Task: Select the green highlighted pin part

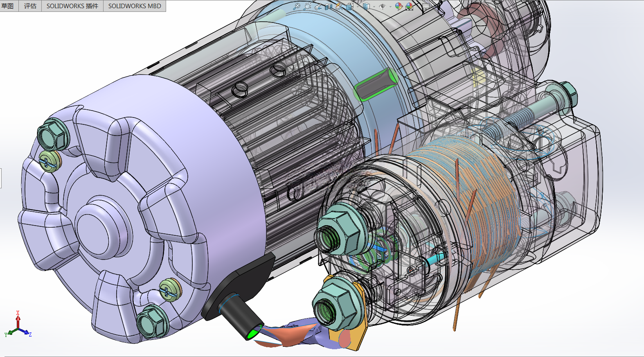Action: point(376,84)
